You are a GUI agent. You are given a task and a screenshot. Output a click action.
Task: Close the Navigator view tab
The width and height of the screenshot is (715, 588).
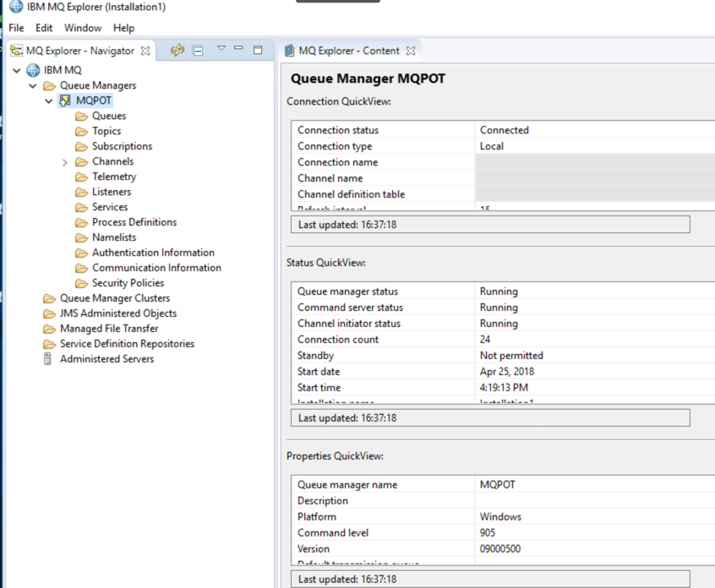pyautogui.click(x=145, y=51)
